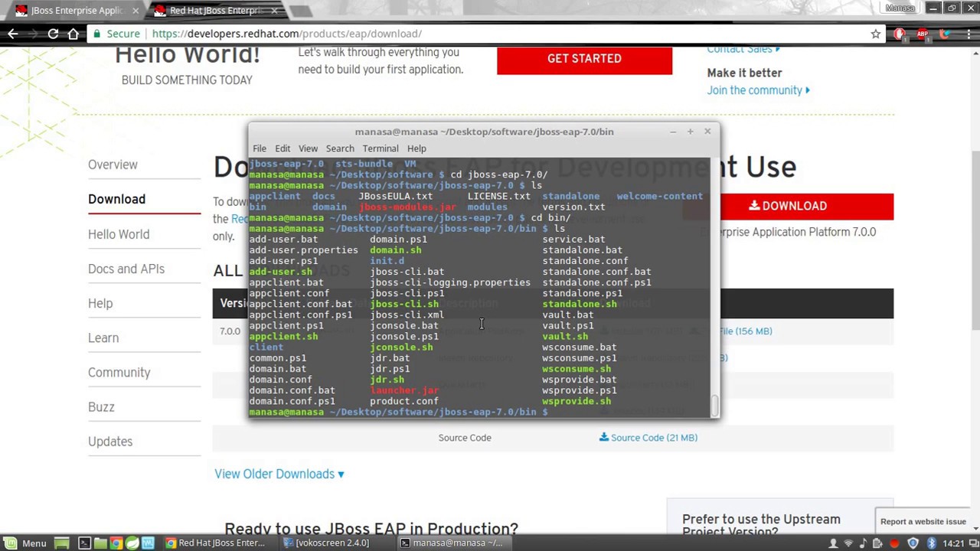Close the Red Hat JBoss Enterprise tab
This screenshot has width=980, height=551.
(x=274, y=11)
